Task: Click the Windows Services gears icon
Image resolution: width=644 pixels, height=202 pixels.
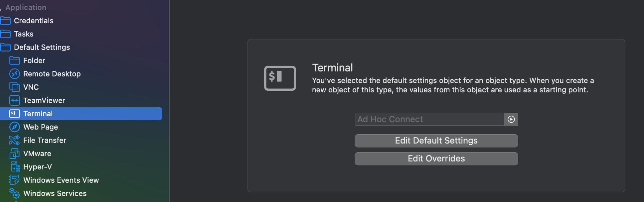Action: click(x=15, y=193)
